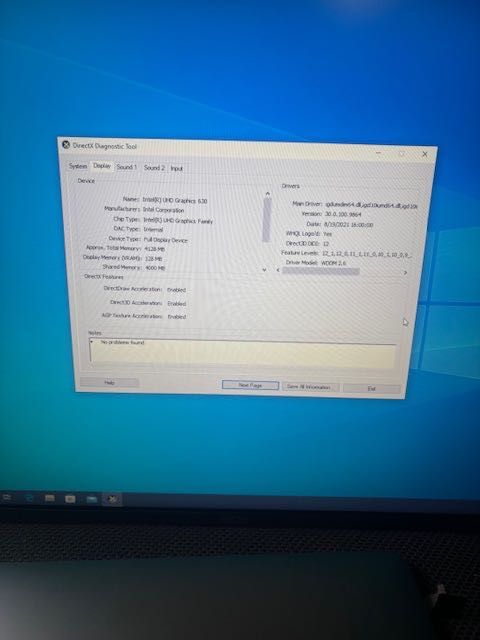Click the Drivers scroll right arrow

pos(405,272)
